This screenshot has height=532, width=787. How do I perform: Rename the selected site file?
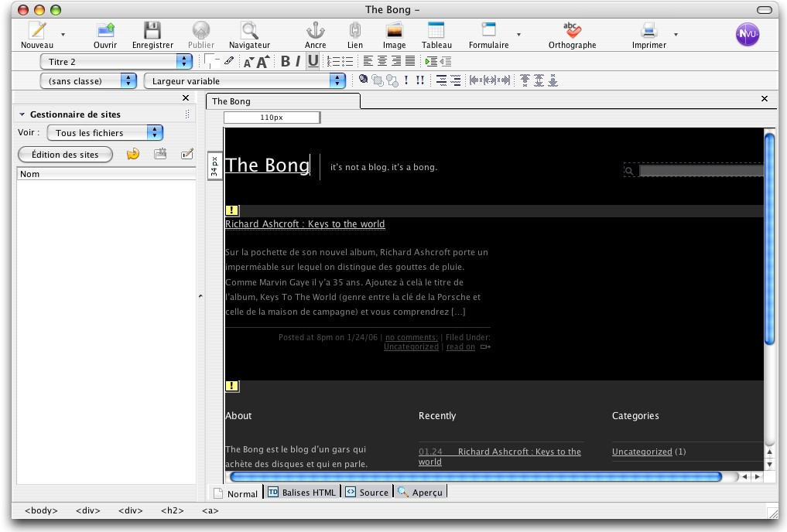187,154
